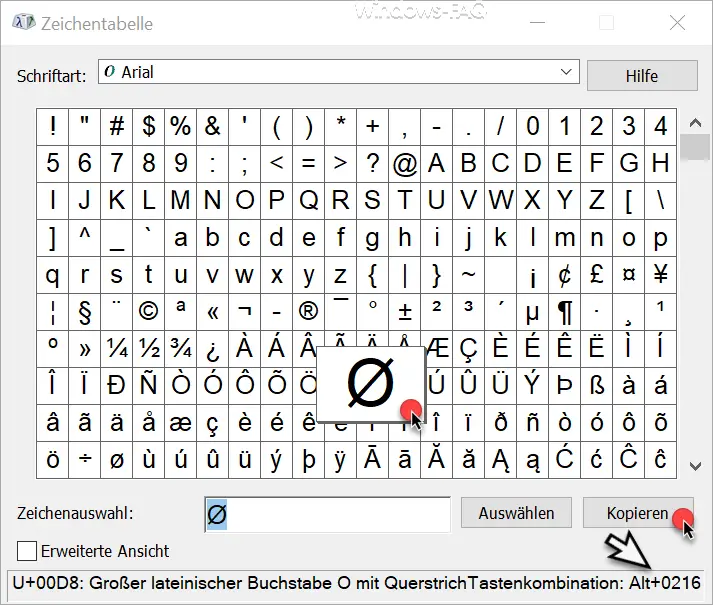Select the dollar $ character

pos(149,126)
